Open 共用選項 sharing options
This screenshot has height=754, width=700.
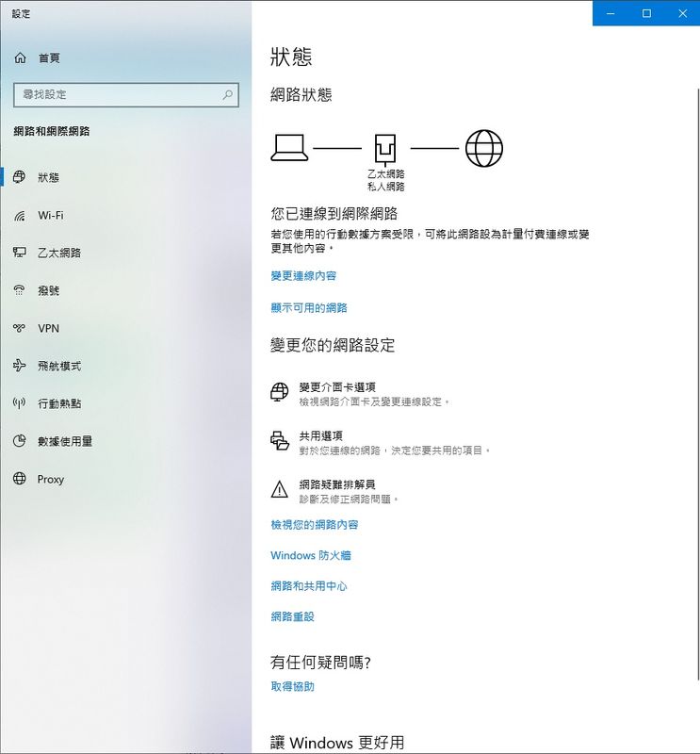[x=320, y=436]
